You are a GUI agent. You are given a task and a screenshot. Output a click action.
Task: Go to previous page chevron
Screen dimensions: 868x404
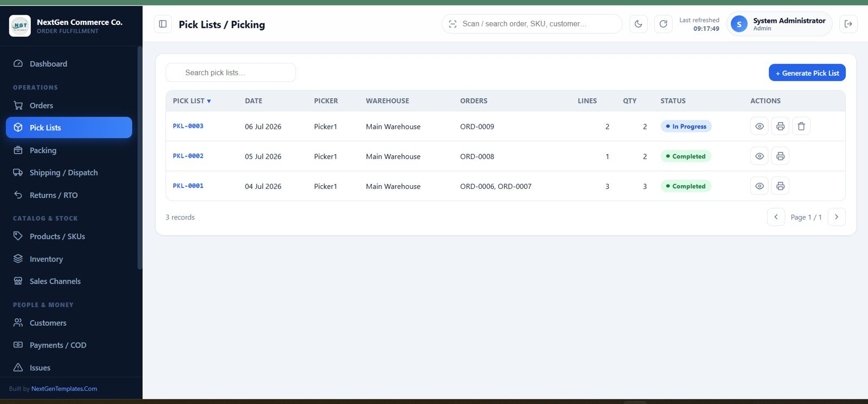tap(776, 217)
